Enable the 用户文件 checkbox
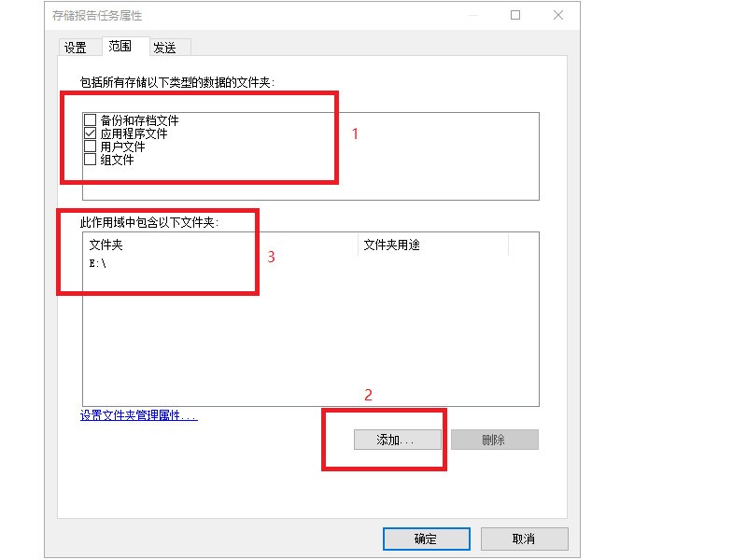 (x=90, y=146)
